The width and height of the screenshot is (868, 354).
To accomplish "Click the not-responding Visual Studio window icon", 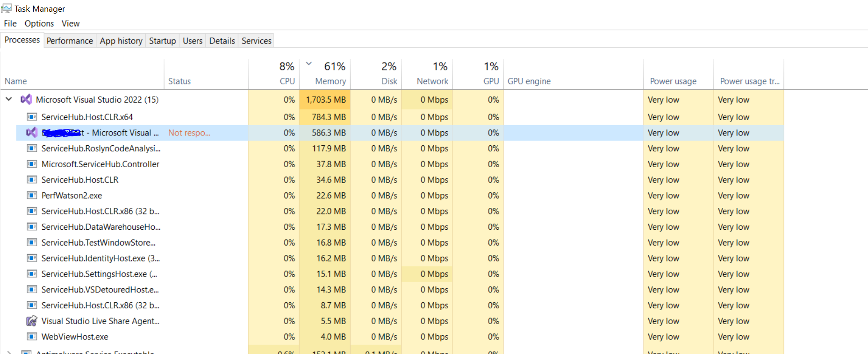I will pos(32,133).
